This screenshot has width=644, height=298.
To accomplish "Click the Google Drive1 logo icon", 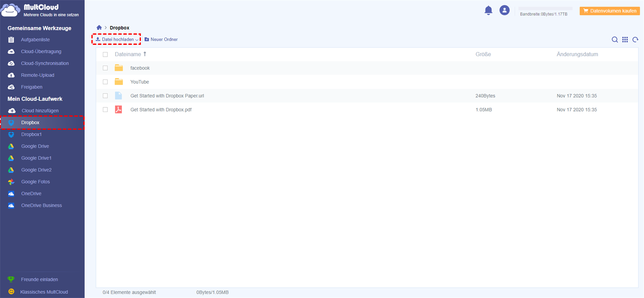I will (11, 158).
